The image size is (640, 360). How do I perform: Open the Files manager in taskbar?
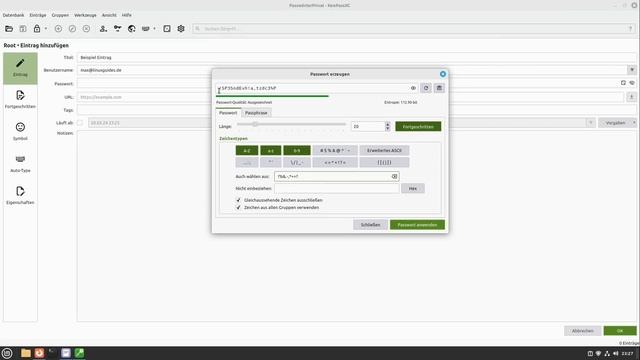[x=26, y=353]
